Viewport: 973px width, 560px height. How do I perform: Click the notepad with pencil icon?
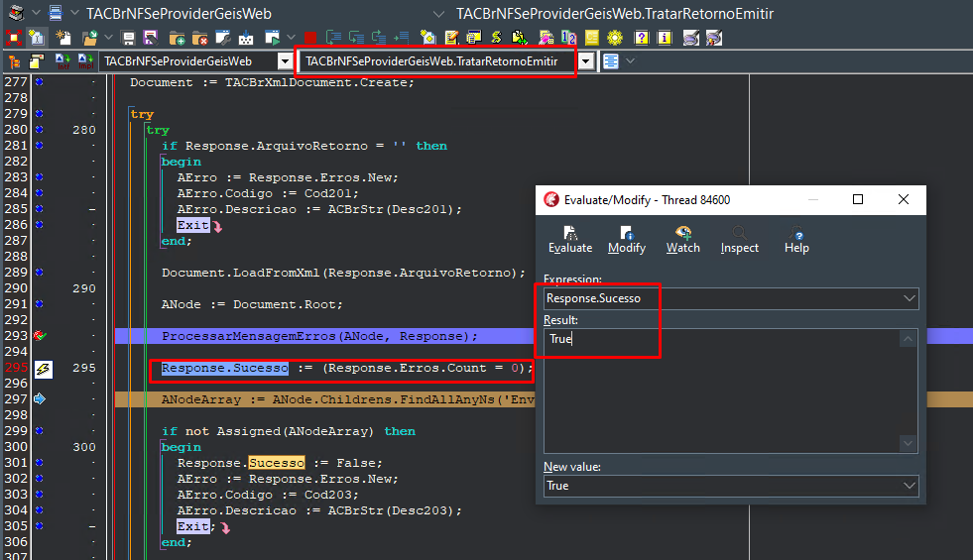pyautogui.click(x=451, y=38)
